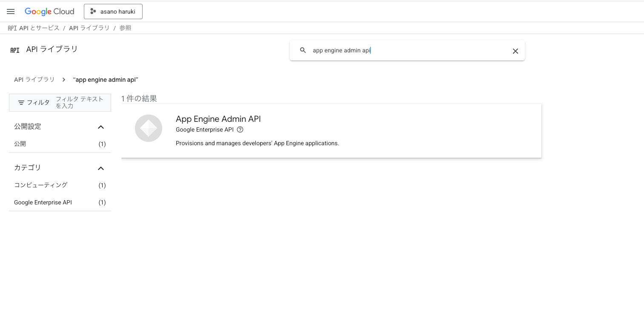Image resolution: width=644 pixels, height=316 pixels.
Task: Open the hamburger navigation menu
Action: [11, 11]
